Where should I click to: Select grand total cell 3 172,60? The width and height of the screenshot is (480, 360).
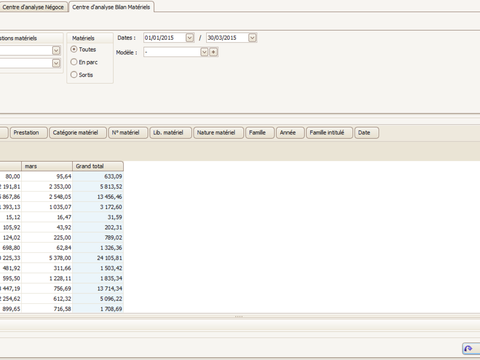98,207
